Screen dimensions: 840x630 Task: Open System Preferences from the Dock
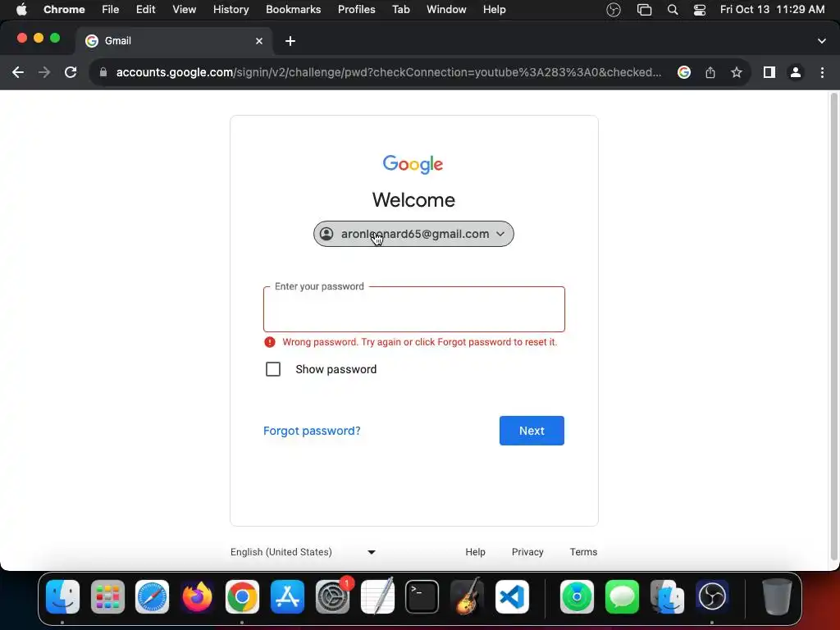[x=333, y=596]
